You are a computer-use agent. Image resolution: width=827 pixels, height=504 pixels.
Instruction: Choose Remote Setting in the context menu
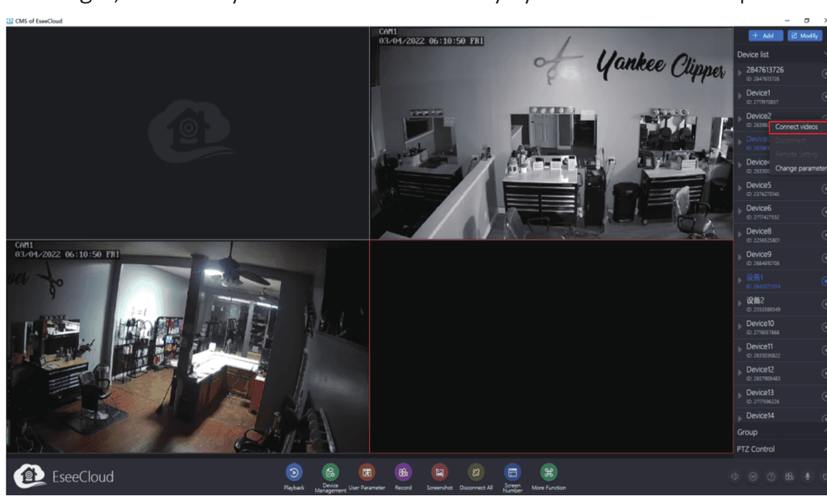(x=798, y=155)
